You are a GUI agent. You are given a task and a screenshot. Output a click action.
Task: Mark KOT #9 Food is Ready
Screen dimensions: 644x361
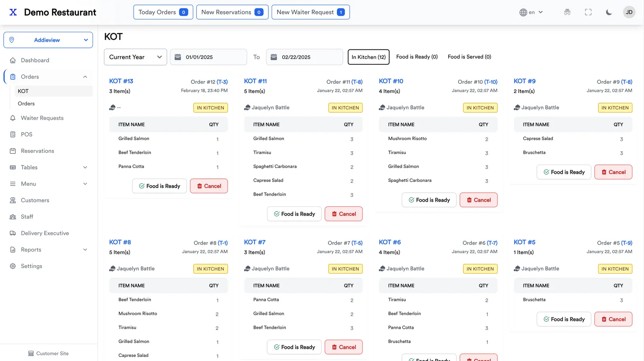(564, 172)
